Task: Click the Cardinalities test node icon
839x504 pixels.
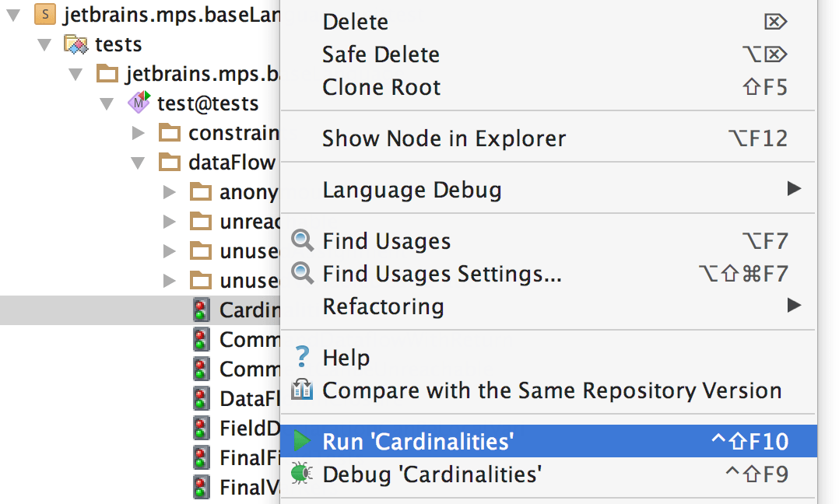Action: coord(202,310)
